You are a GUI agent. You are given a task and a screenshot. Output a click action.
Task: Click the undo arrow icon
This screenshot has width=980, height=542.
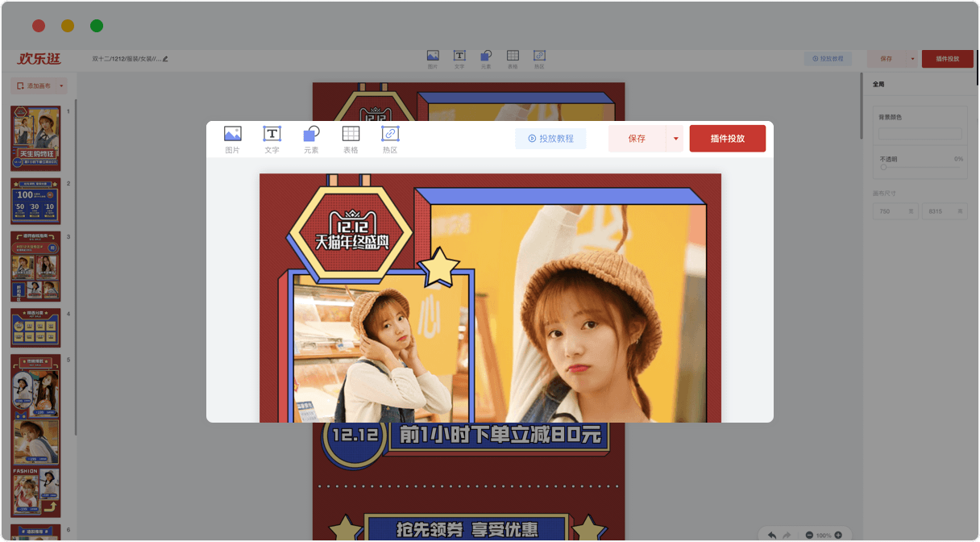[x=772, y=535]
